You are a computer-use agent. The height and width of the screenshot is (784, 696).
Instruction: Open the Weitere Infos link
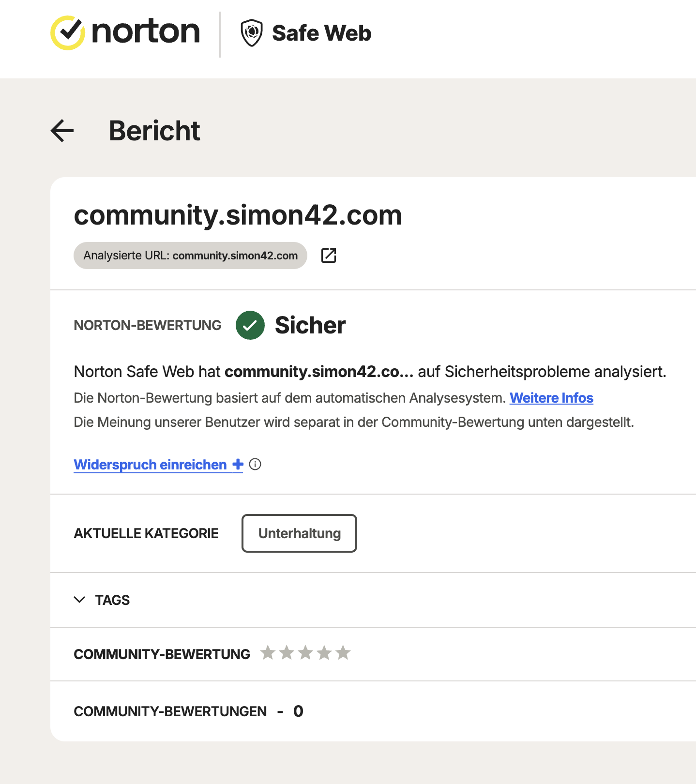pyautogui.click(x=551, y=398)
